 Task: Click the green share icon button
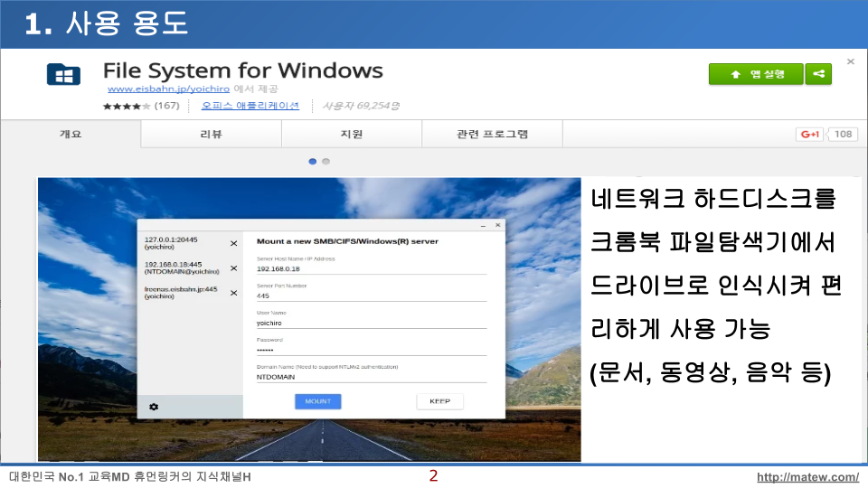point(818,74)
